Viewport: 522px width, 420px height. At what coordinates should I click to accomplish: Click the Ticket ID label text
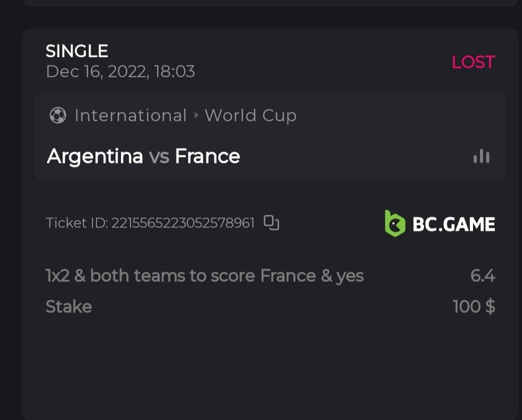(76, 223)
